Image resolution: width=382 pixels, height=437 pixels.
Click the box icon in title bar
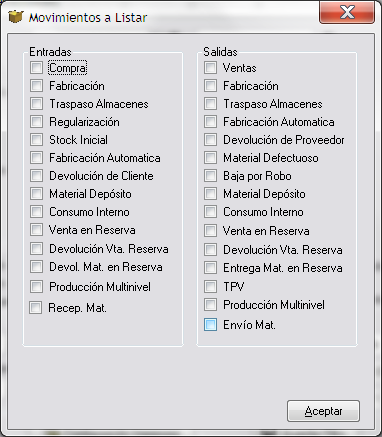pos(16,17)
